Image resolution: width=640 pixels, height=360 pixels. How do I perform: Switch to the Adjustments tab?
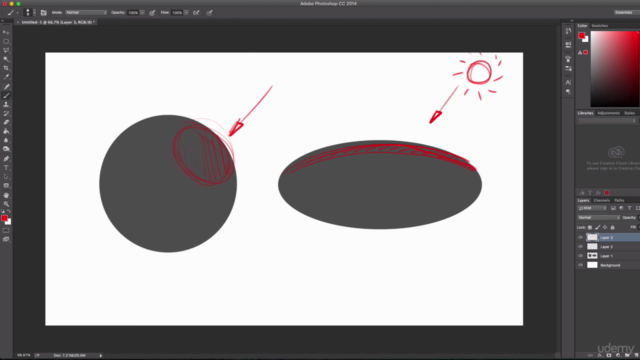(x=608, y=113)
